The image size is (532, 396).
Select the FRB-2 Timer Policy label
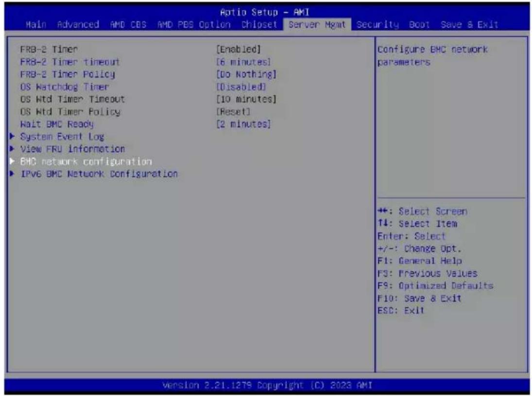click(68, 74)
